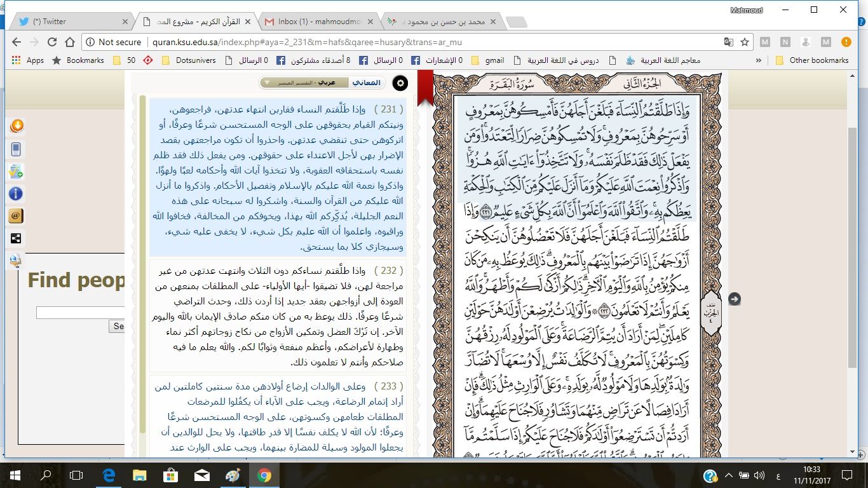Open settings with the black gear icon

pos(400,83)
